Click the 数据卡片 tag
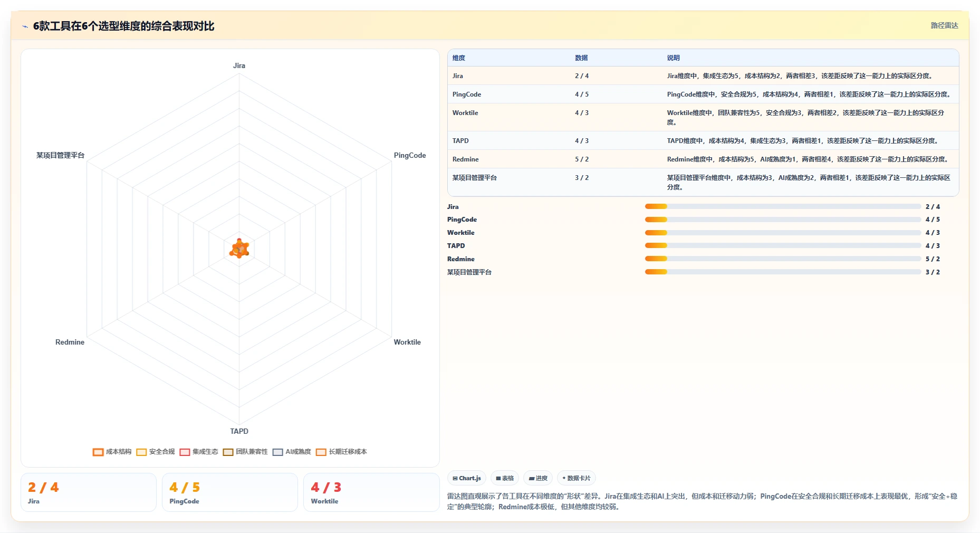 pos(577,478)
